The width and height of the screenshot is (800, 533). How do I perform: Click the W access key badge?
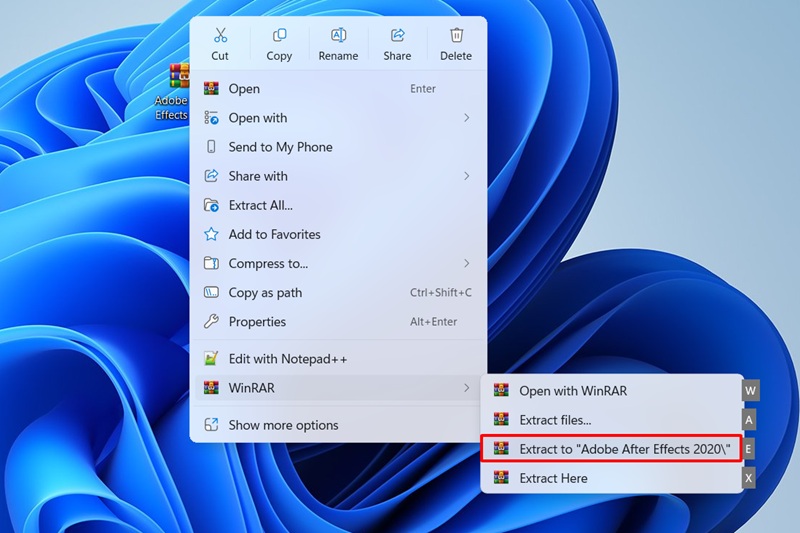point(751,391)
